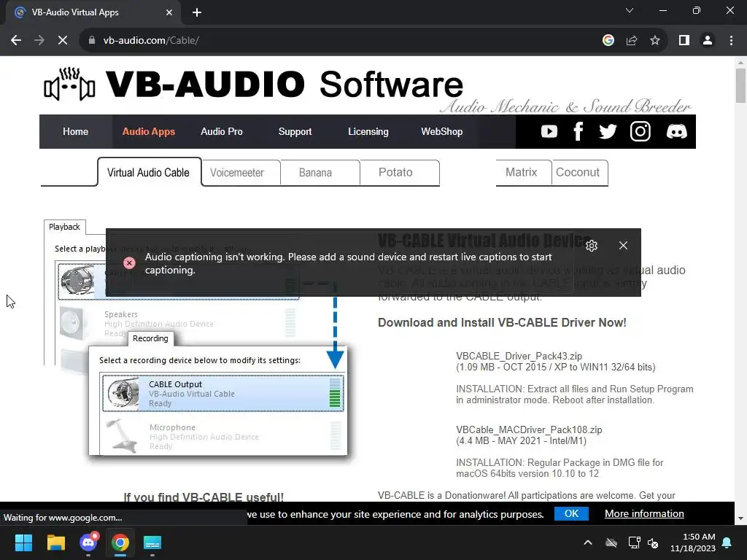Accept cookies with the OK button
Viewport: 747px width, 560px height.
click(571, 513)
